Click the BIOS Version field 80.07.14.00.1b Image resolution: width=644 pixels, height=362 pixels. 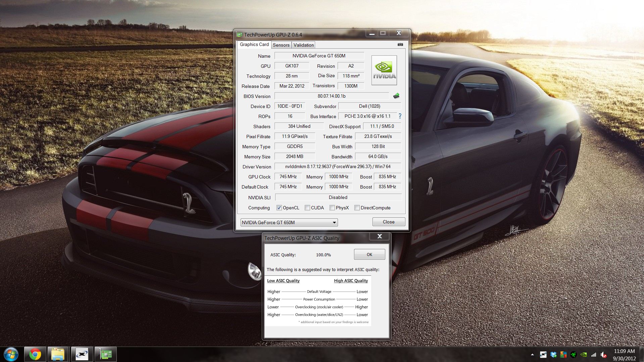332,96
